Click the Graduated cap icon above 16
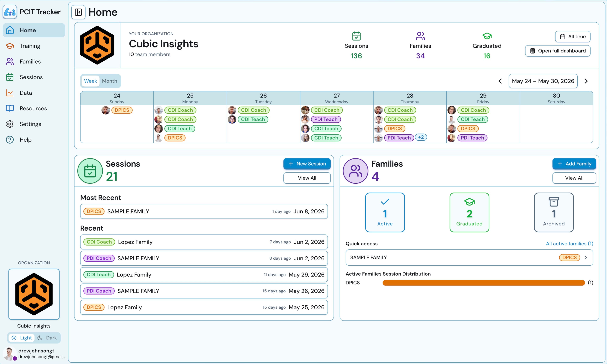The width and height of the screenshot is (607, 364). 487,36
